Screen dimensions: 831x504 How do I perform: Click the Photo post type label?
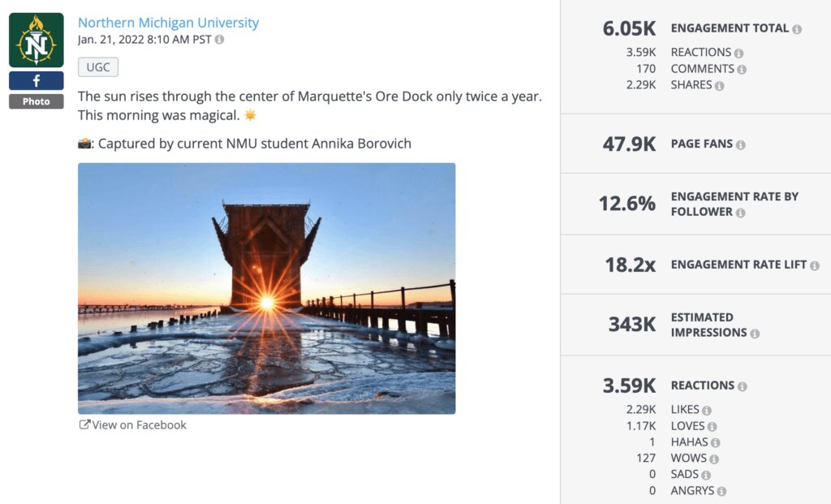[x=37, y=101]
